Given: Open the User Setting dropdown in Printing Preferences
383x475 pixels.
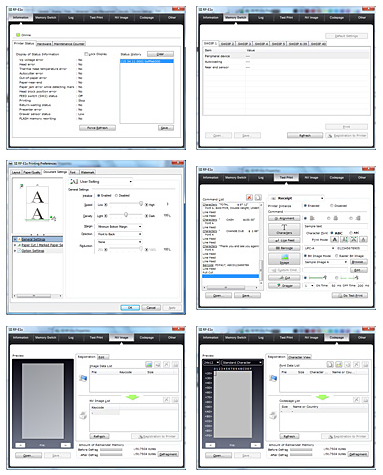Looking at the screenshot, I should 101,182.
